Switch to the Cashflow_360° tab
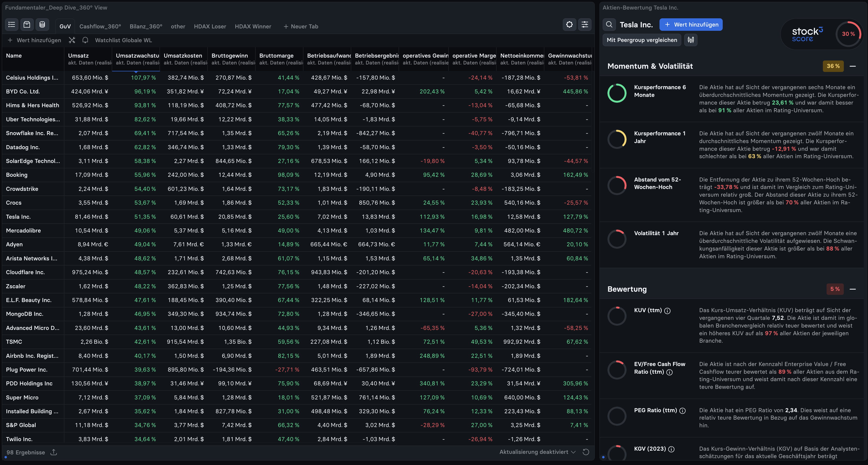 tap(100, 26)
